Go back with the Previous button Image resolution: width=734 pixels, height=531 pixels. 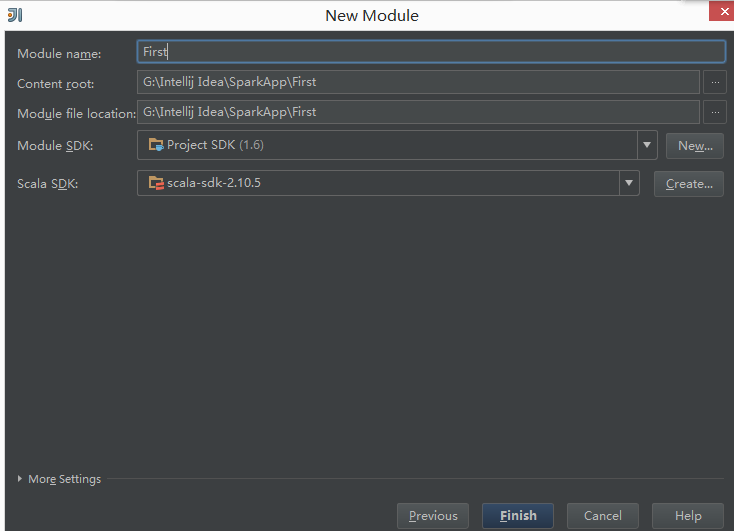(433, 516)
